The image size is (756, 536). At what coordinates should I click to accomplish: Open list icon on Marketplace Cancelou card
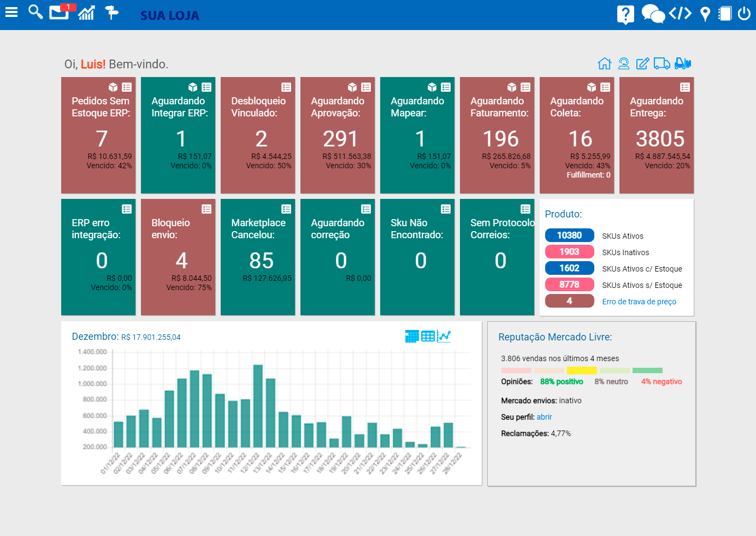pos(286,209)
